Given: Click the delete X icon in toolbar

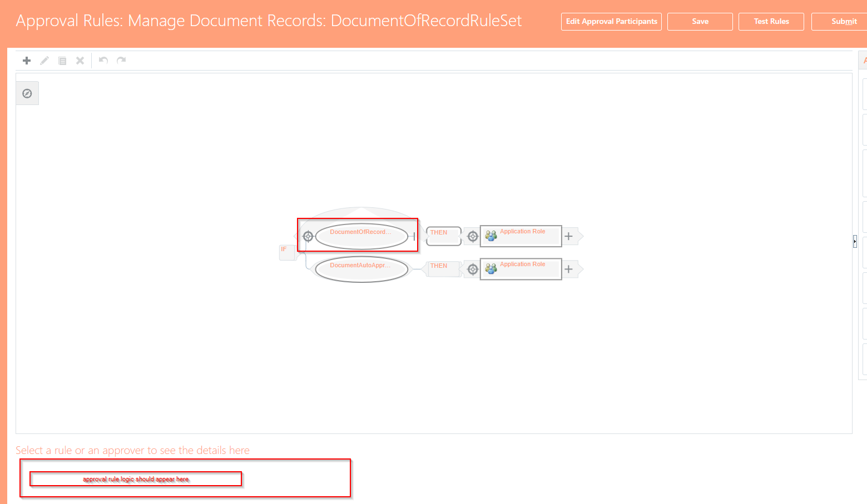Looking at the screenshot, I should point(80,61).
